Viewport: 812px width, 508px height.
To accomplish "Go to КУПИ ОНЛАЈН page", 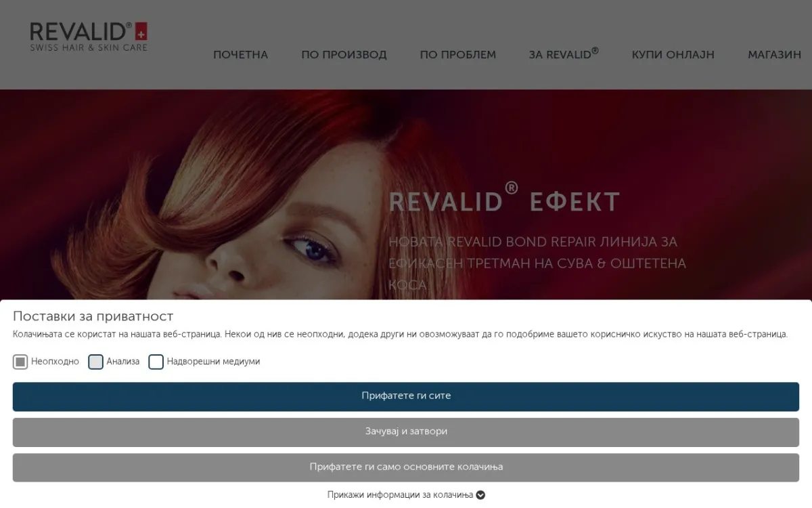I will tap(673, 55).
